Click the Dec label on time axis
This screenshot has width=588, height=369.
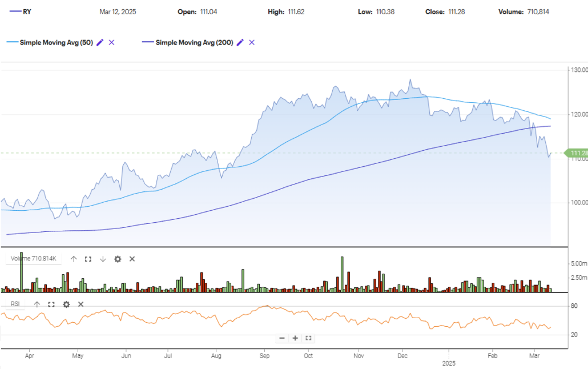pos(402,356)
